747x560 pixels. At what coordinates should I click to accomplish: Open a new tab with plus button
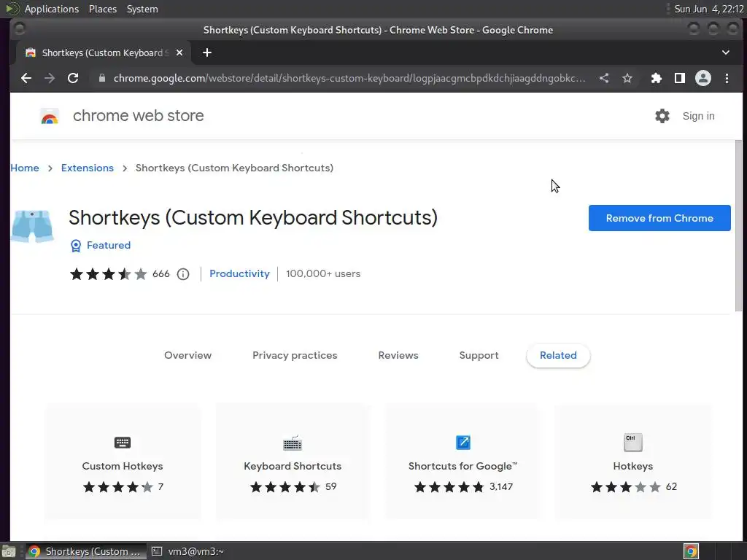(x=206, y=52)
